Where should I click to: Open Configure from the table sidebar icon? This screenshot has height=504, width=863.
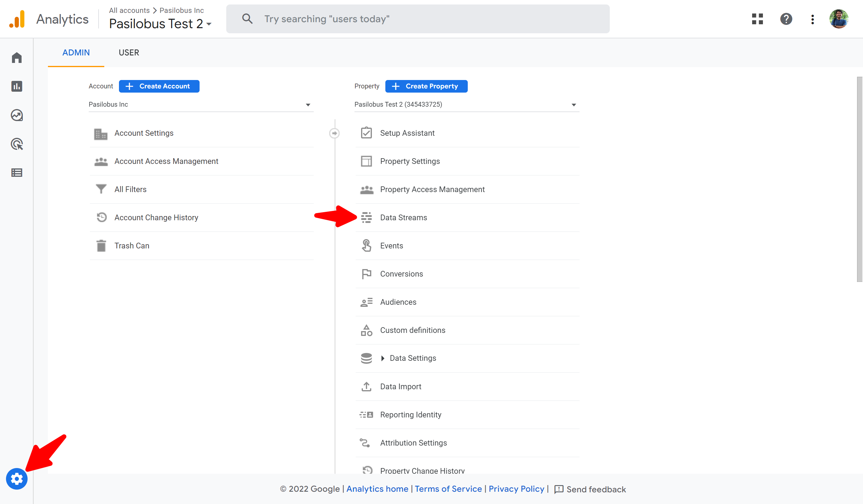(16, 173)
